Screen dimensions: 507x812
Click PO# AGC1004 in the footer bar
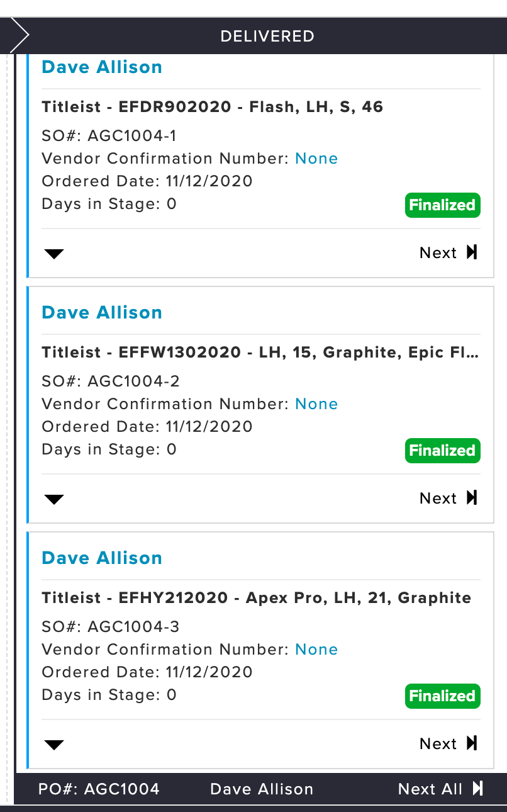coord(99,789)
